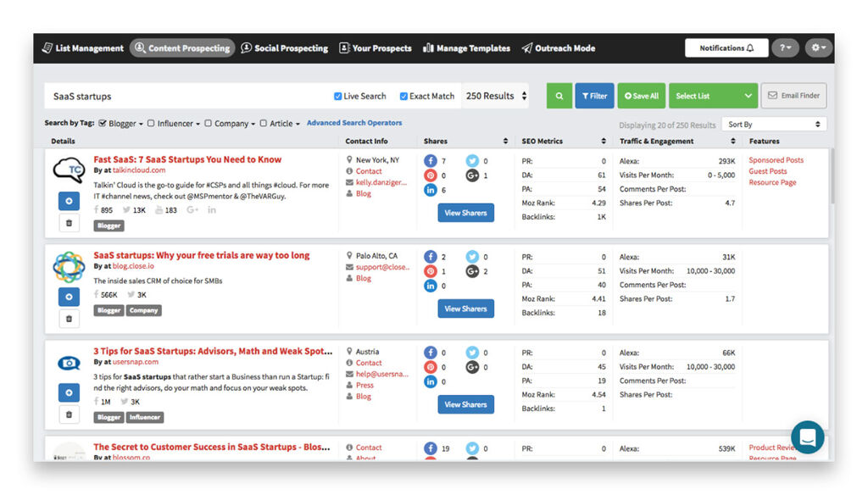Delete the blog.close.io result with trash
Image resolution: width=868 pixels, height=495 pixels.
pyautogui.click(x=70, y=319)
